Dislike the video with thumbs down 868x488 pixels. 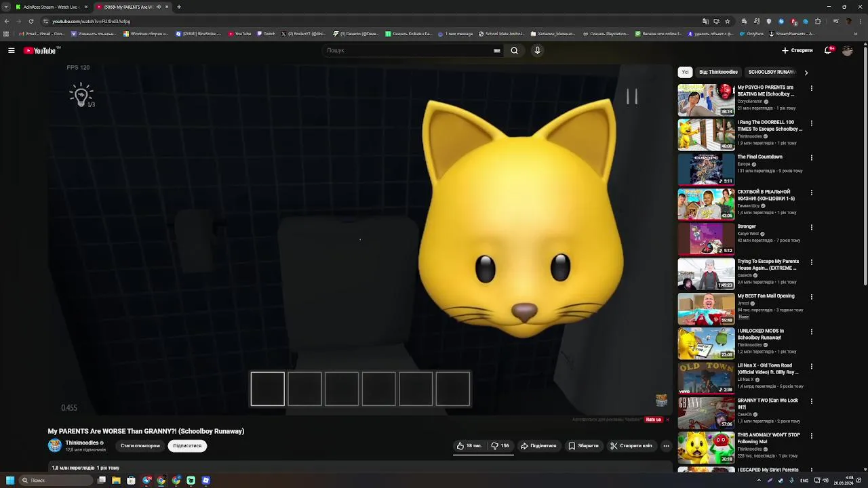tap(500, 446)
